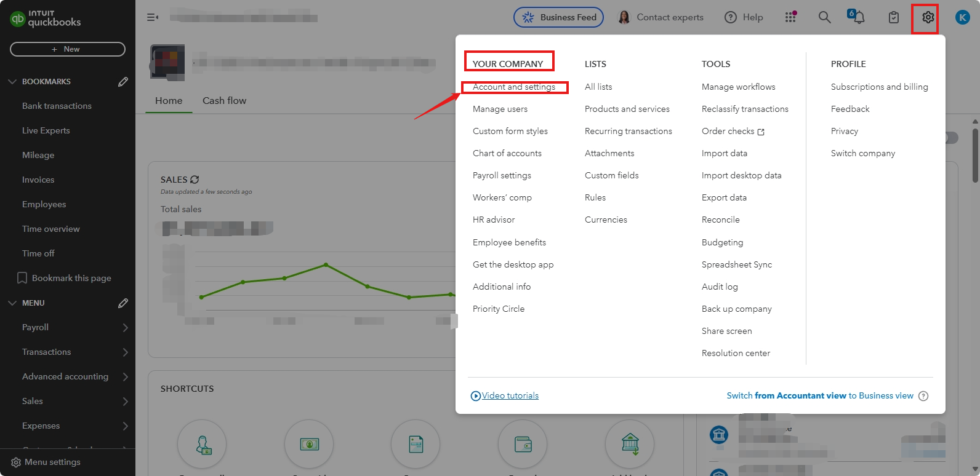Select Manage users from Your Company
The image size is (980, 476).
tap(500, 109)
